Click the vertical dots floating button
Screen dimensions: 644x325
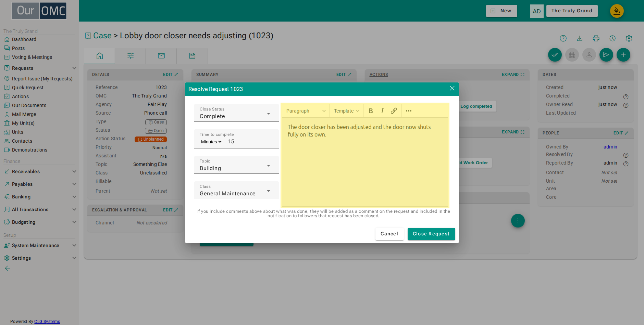(x=518, y=221)
